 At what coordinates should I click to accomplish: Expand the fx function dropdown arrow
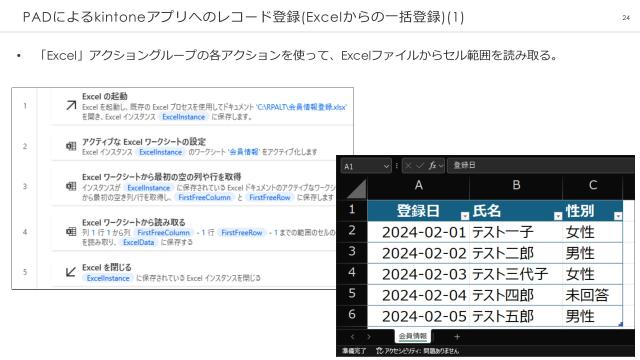click(441, 166)
